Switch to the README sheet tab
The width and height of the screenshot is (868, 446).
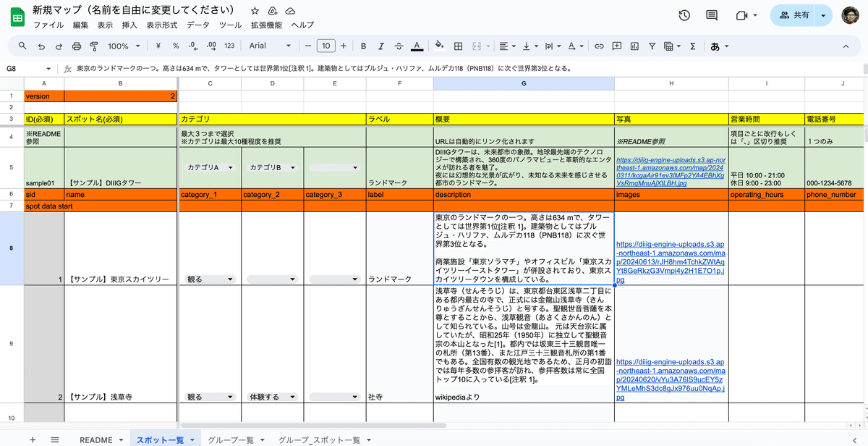(x=96, y=439)
